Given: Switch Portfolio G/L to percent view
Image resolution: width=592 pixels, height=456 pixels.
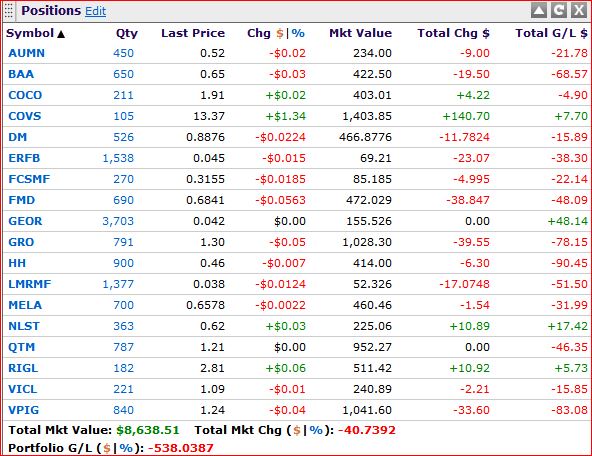Looking at the screenshot, I should click(x=126, y=448).
